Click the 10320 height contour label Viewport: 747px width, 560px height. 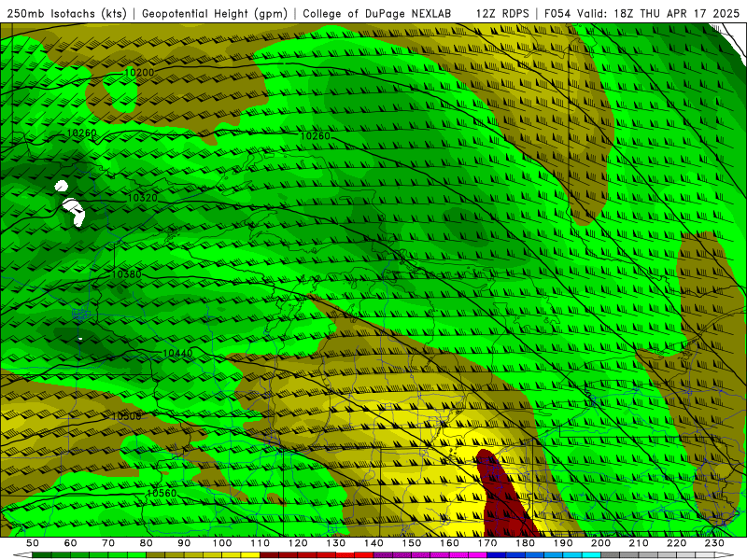pos(143,198)
